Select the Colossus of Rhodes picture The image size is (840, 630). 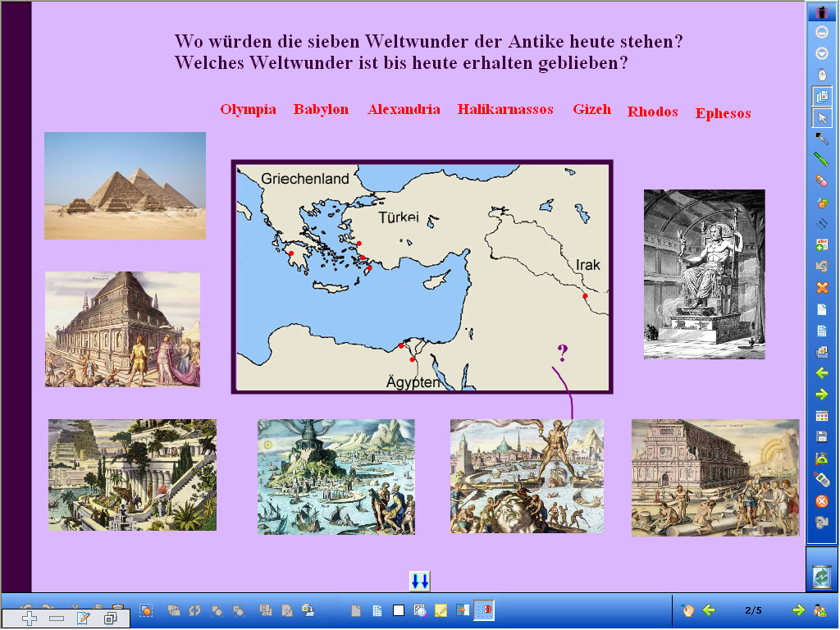[527, 476]
